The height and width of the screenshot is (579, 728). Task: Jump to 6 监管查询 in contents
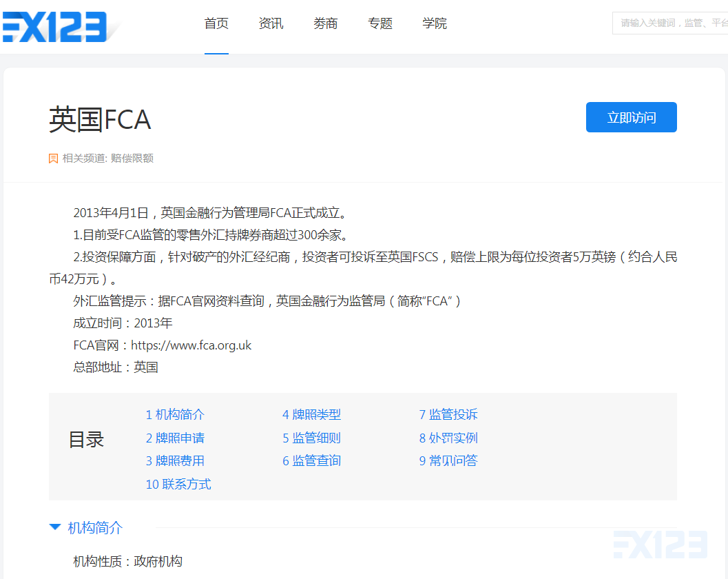[x=311, y=461]
